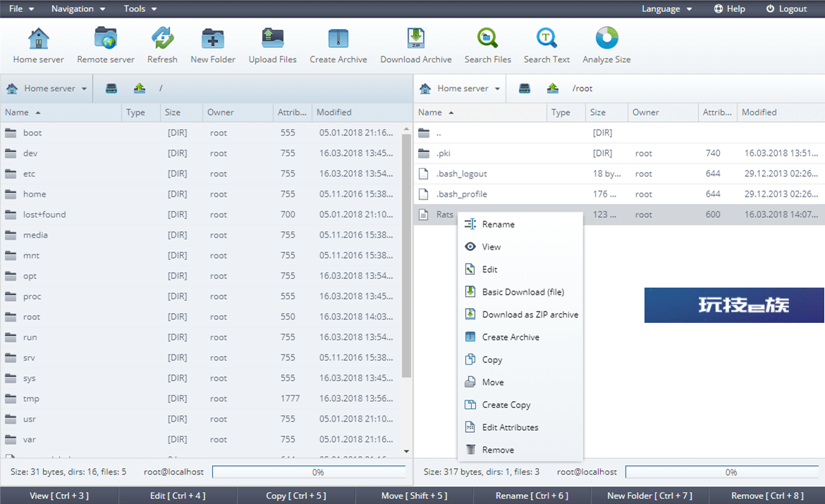Click the Rename icon in context menu

[x=470, y=224]
